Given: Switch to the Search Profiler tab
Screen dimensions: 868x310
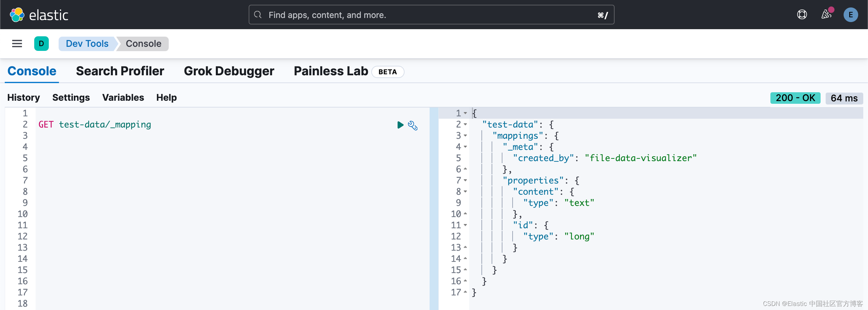Looking at the screenshot, I should [120, 71].
